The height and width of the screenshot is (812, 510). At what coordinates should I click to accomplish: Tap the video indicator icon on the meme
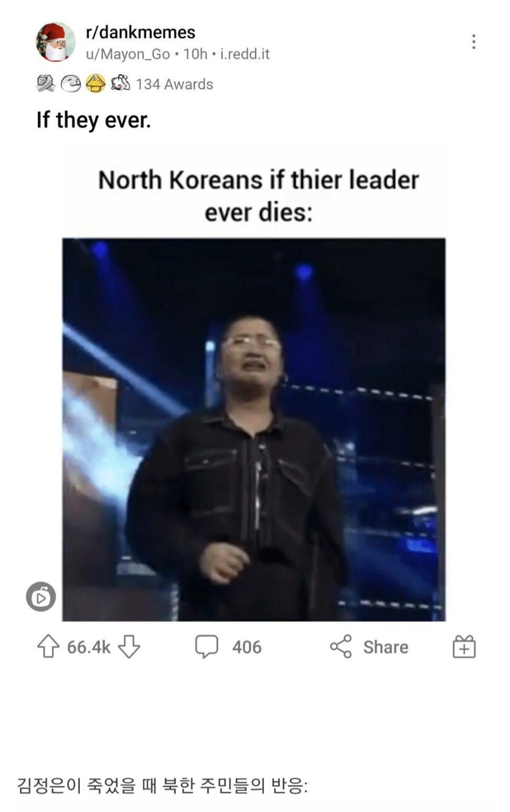pyautogui.click(x=41, y=597)
